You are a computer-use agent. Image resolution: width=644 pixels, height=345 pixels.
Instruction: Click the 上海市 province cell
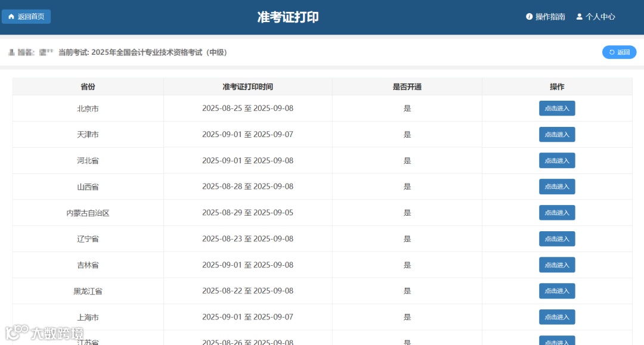click(x=88, y=317)
